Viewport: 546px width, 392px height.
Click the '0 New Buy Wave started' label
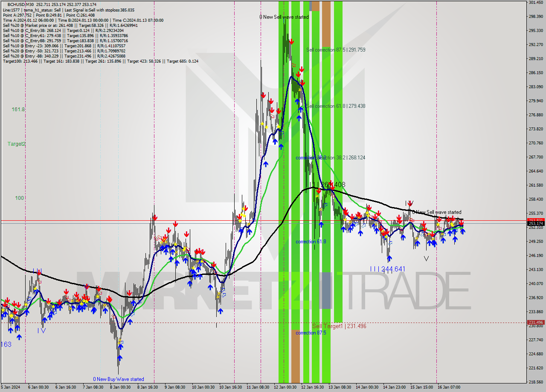119,379
